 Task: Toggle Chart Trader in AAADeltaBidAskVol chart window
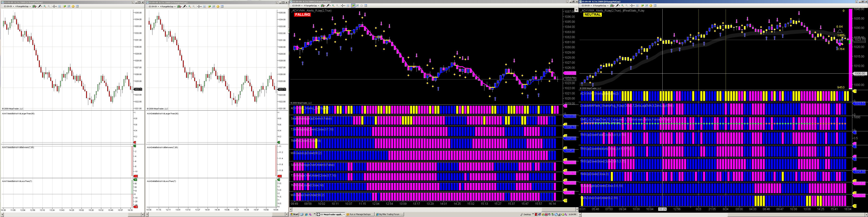point(210,6)
